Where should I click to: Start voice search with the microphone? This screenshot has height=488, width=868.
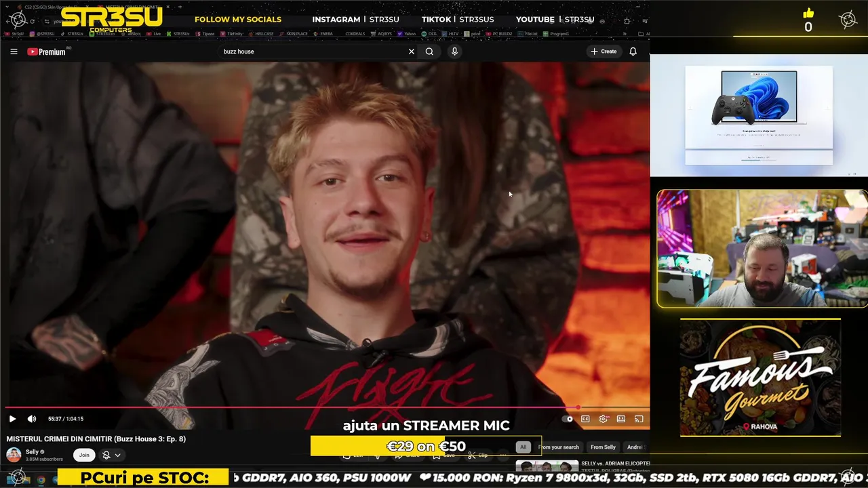pyautogui.click(x=454, y=52)
